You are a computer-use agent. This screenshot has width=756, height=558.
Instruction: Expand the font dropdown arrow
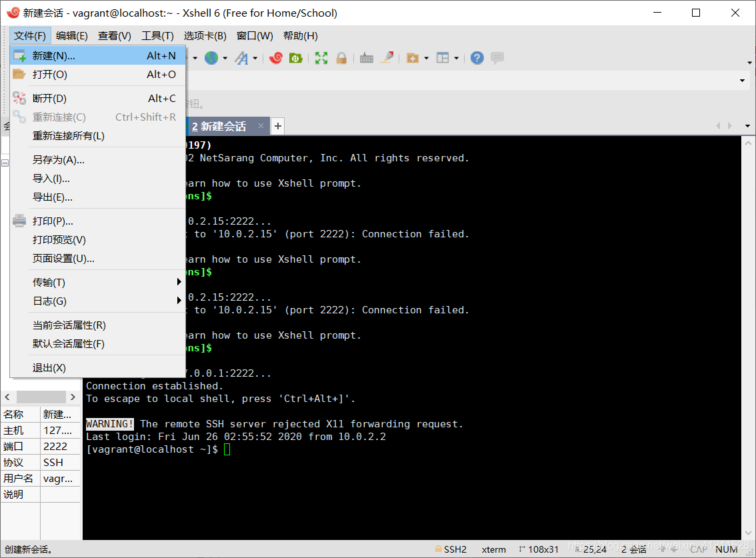coord(255,59)
